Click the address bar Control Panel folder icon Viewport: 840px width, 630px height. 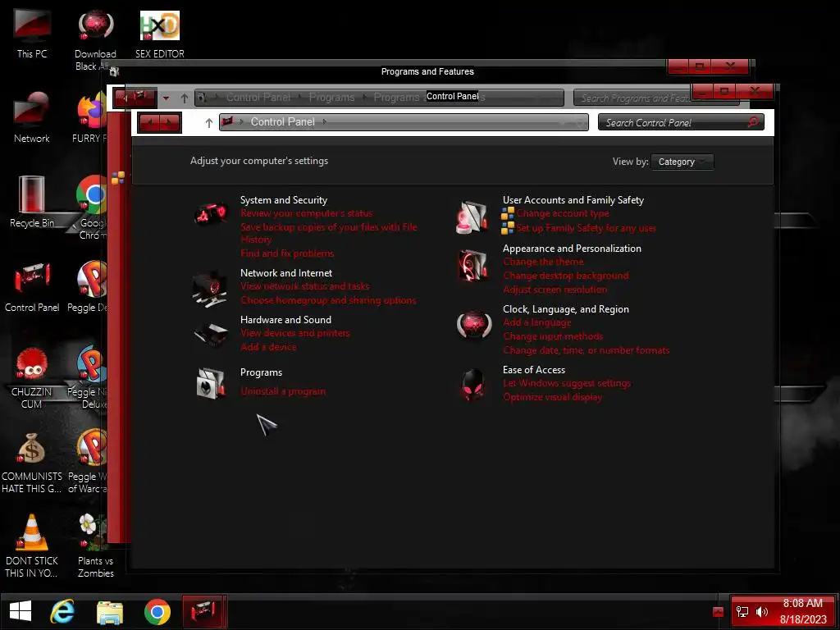[227, 121]
